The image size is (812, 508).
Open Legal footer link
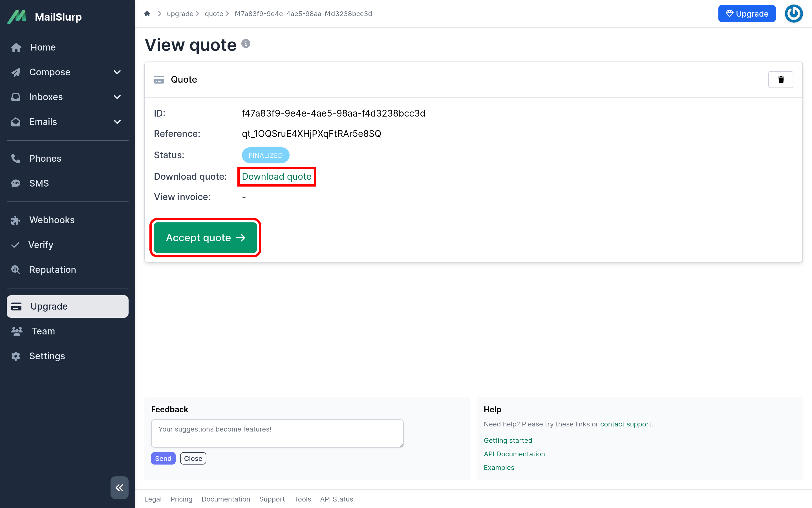(153, 499)
